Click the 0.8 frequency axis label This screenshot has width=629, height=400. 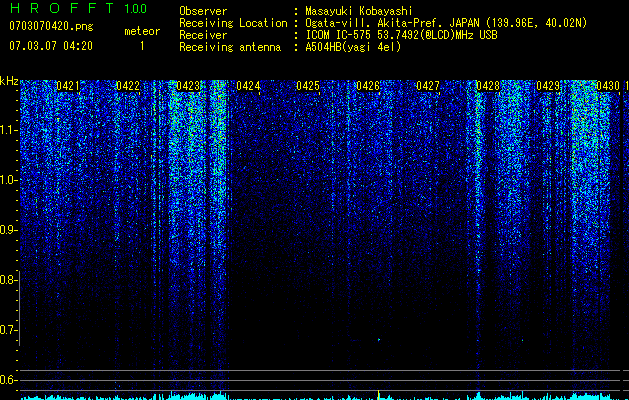point(8,280)
